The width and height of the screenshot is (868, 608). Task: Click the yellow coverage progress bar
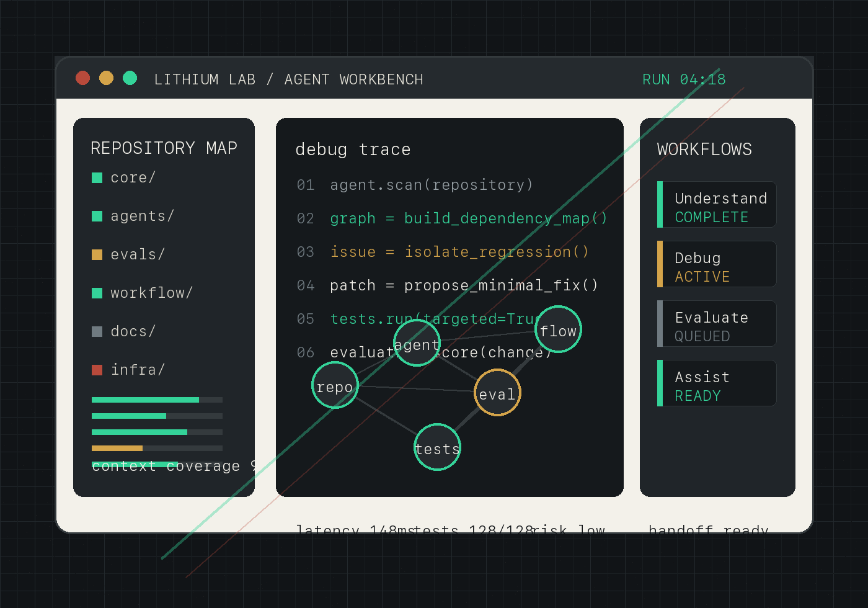tap(157, 448)
